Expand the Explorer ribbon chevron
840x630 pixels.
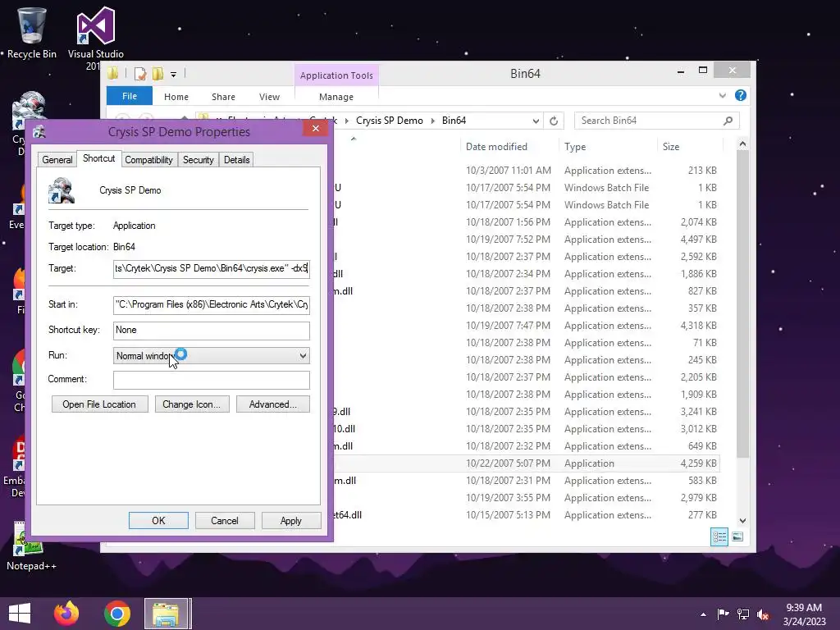click(x=722, y=95)
